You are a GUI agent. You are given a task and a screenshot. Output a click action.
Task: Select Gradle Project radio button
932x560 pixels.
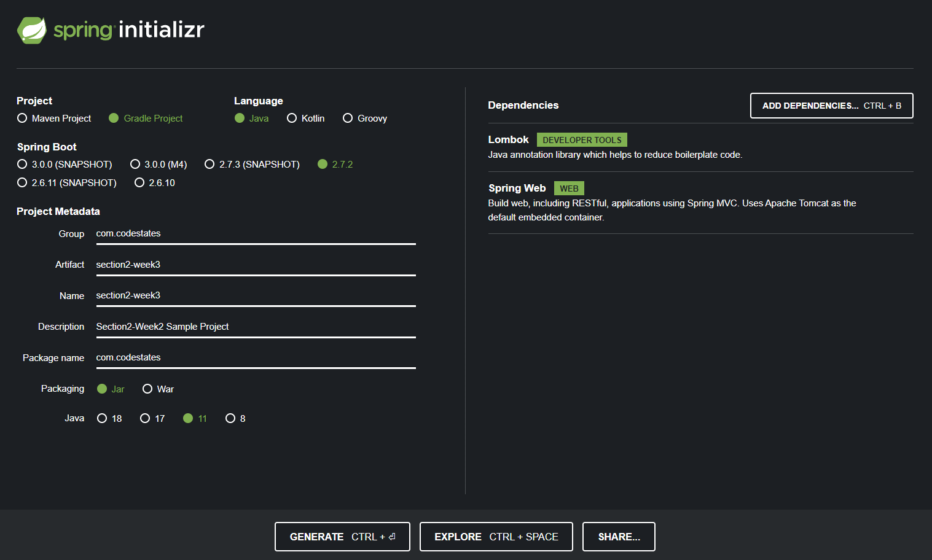(146, 118)
